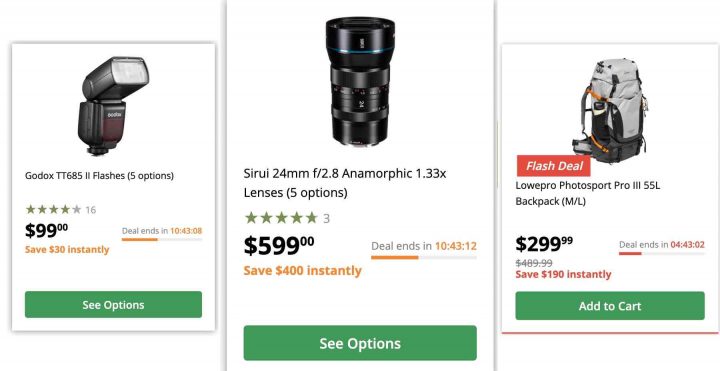
Task: Open the Sirui 24mm anamorphic lens image
Action: tap(360, 82)
